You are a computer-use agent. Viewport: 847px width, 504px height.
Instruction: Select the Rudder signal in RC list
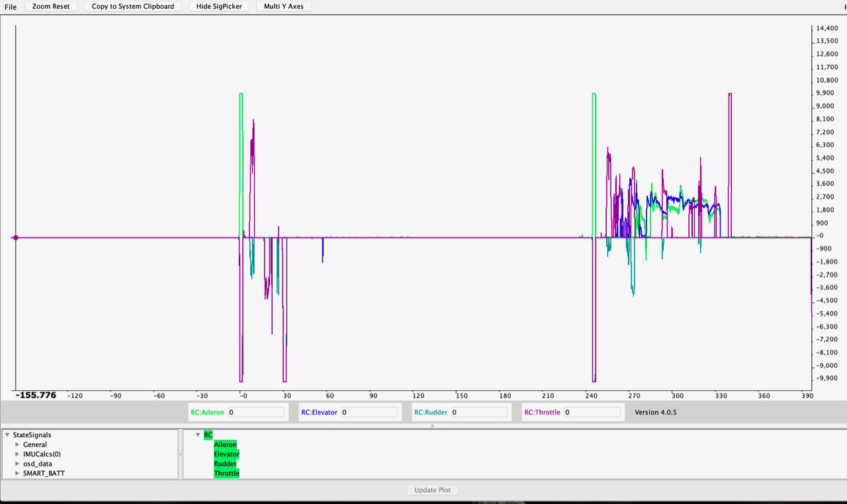[225, 464]
